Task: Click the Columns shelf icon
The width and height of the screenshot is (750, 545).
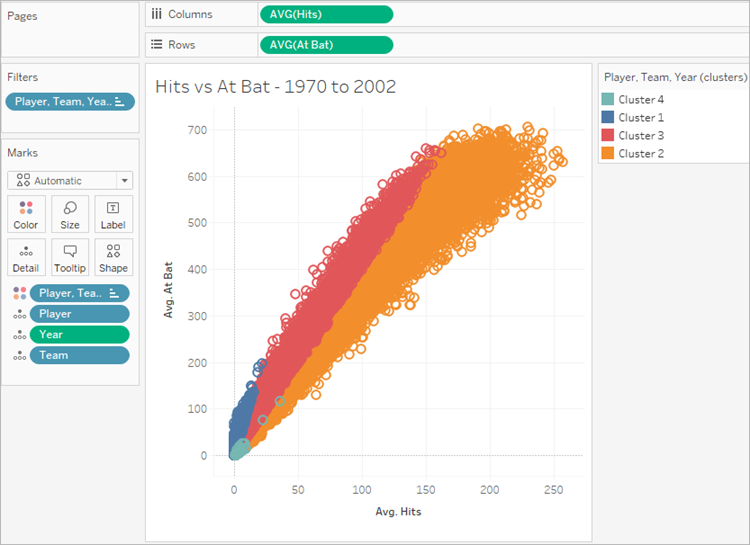Action: (x=156, y=14)
